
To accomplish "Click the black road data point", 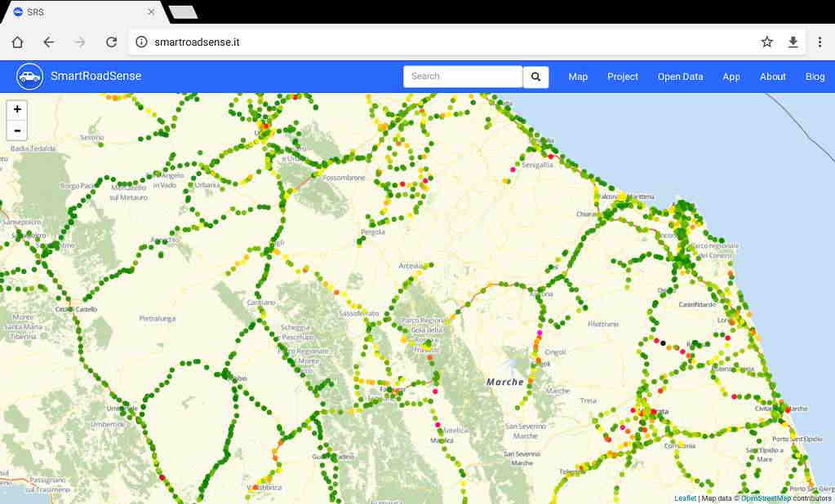I will point(663,343).
